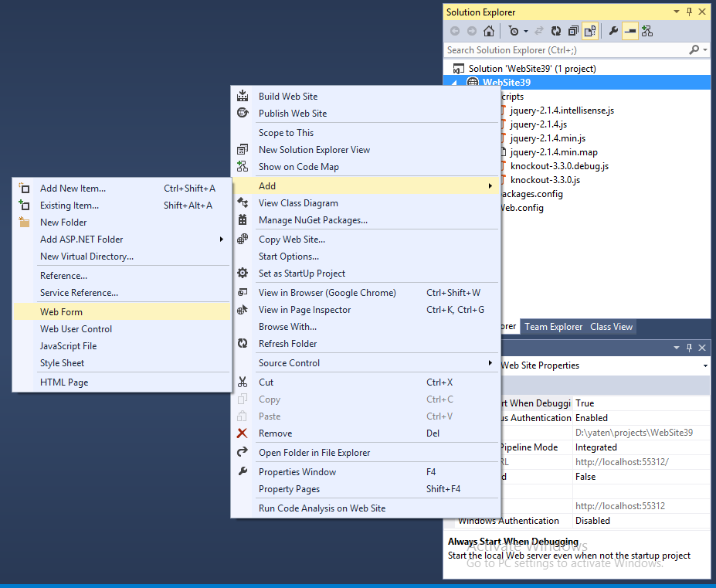This screenshot has height=588, width=716.
Task: Click inside the Search Solution Explorer box
Action: [541, 49]
